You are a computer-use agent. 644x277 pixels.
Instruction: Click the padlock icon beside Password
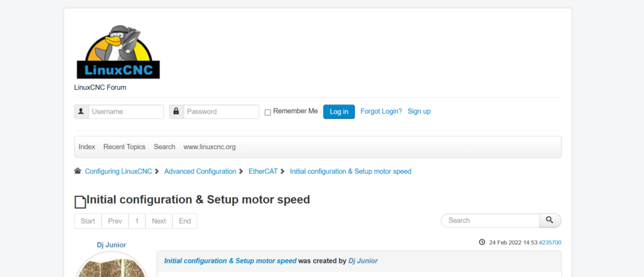176,112
